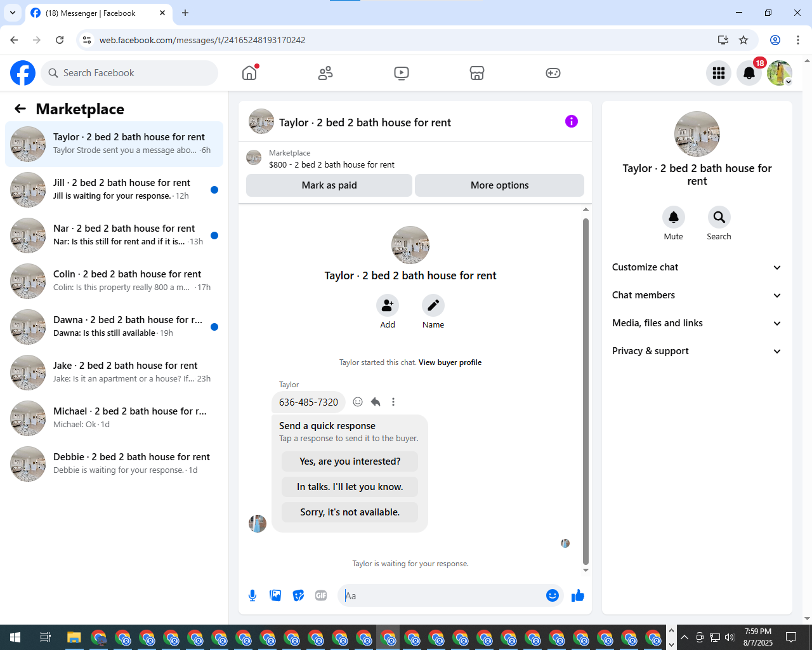Open Taylor's conversation in the list
Image resolution: width=812 pixels, height=650 pixels.
click(114, 144)
